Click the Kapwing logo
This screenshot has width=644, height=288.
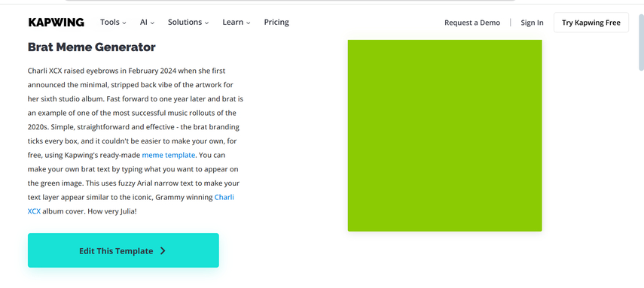(x=56, y=22)
